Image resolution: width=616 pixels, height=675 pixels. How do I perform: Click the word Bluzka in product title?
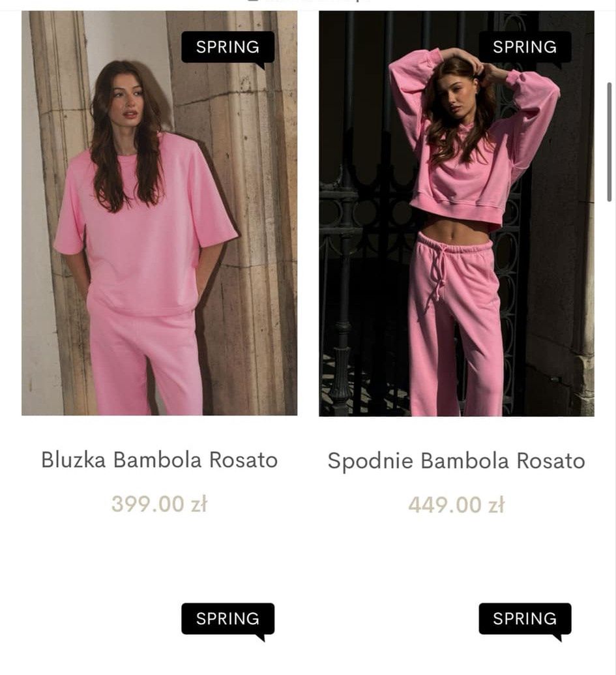click(x=74, y=460)
